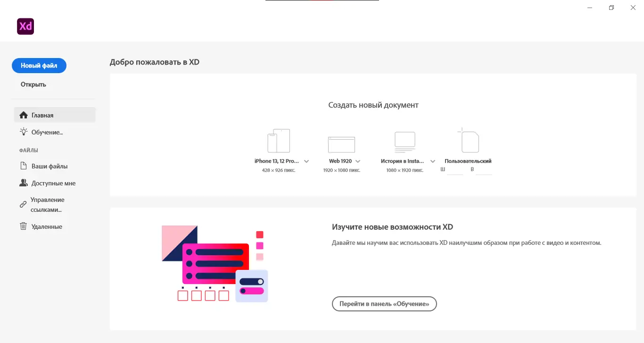
Task: Select the История в Insta template icon
Action: [404, 140]
